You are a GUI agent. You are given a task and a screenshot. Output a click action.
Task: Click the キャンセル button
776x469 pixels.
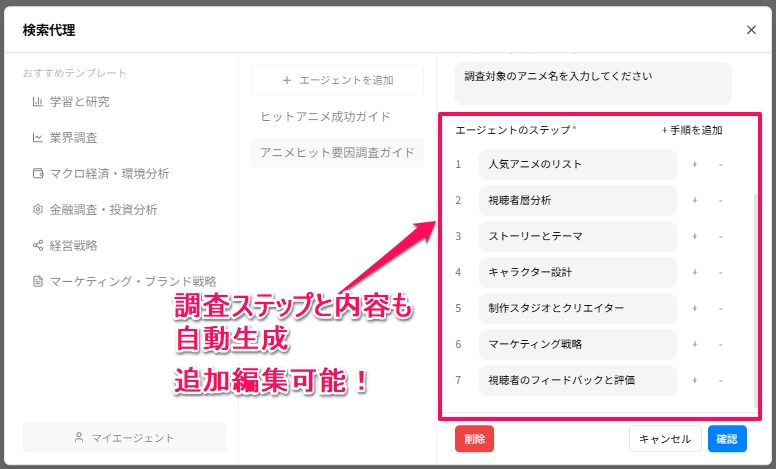coord(665,439)
